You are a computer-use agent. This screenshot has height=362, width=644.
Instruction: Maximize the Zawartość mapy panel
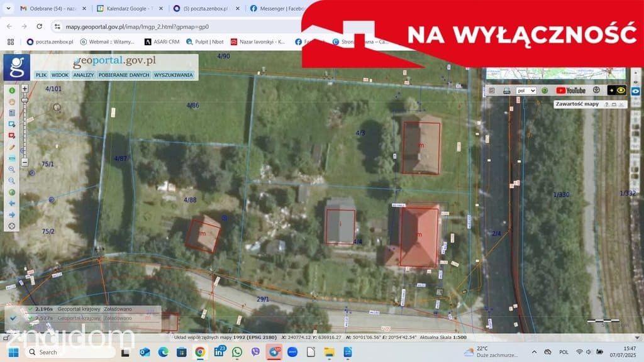click(x=614, y=105)
